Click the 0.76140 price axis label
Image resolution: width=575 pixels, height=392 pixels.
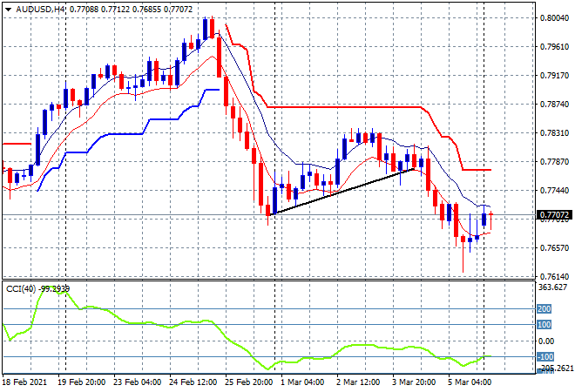pos(554,276)
